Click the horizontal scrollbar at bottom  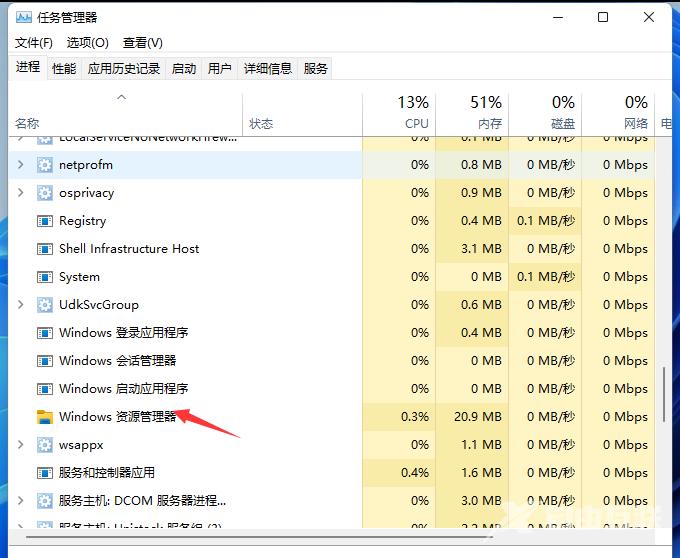pos(259,538)
